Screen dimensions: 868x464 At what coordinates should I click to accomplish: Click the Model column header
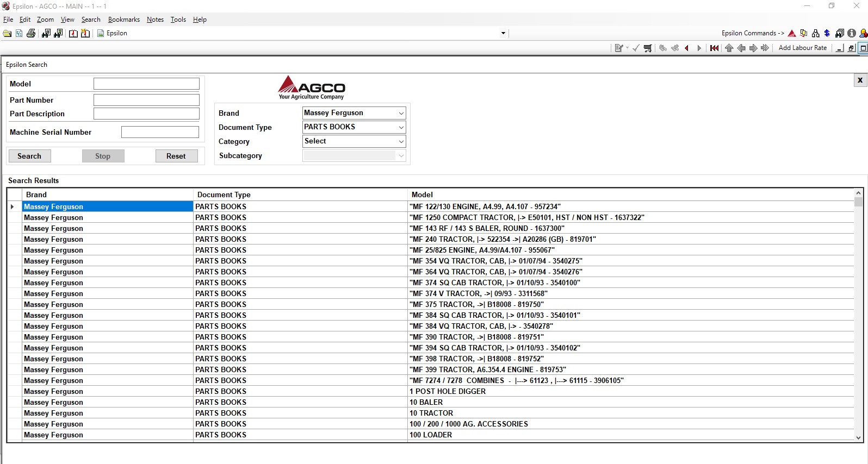click(x=631, y=195)
